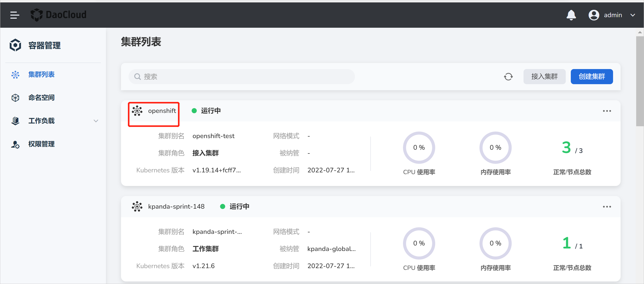Screen dimensions: 644x284
Task: Click the 工作负载 stack icon
Action: pos(15,121)
